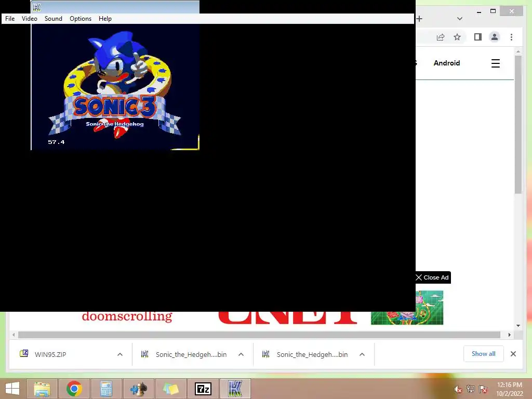Click the Sonic 3 game screen

115,87
